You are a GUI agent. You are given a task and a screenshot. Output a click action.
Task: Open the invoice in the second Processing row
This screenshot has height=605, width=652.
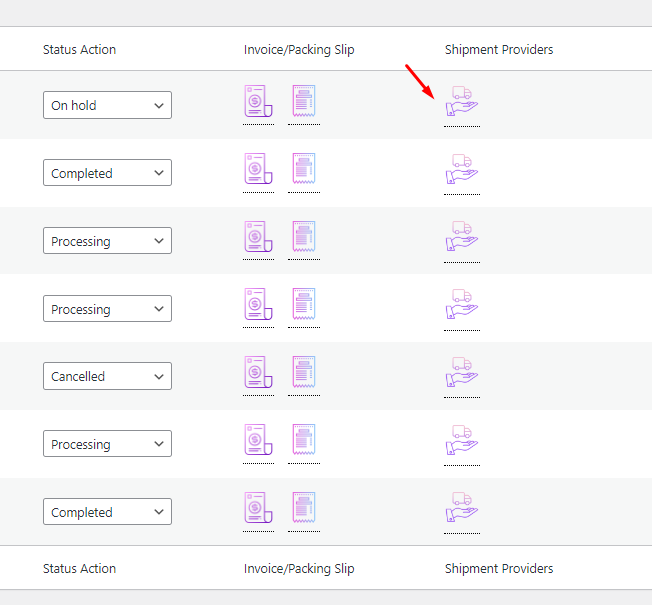pos(258,304)
